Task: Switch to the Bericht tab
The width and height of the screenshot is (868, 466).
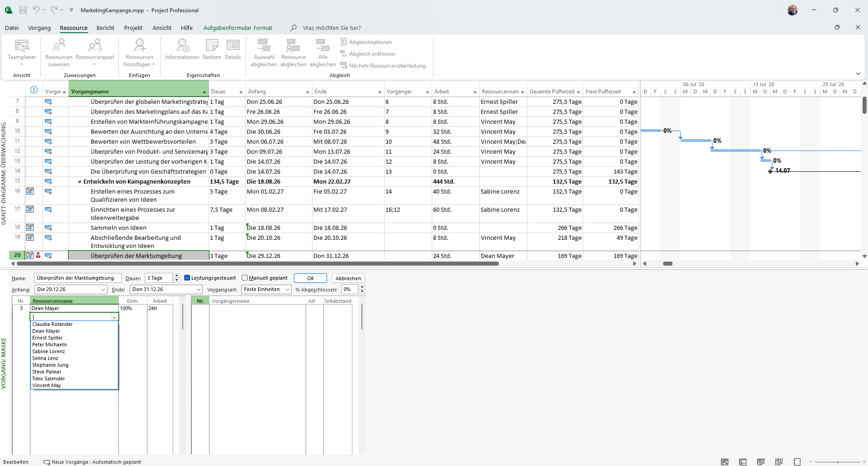Action: (105, 28)
